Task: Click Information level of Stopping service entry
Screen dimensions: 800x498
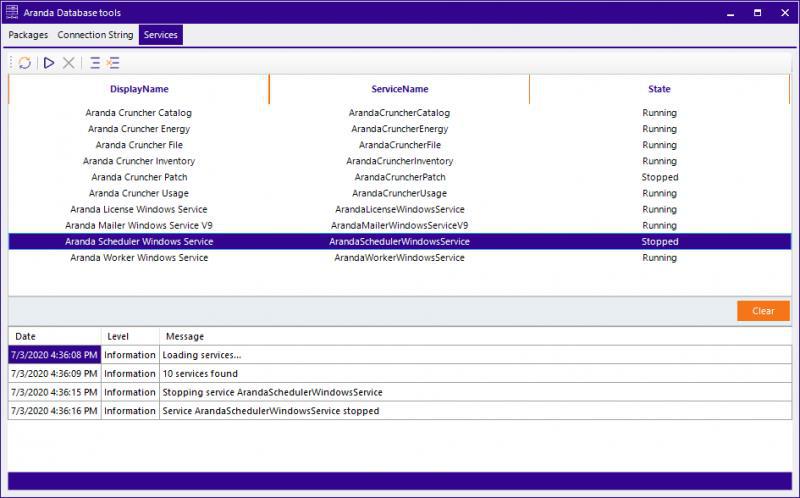Action: (x=130, y=392)
